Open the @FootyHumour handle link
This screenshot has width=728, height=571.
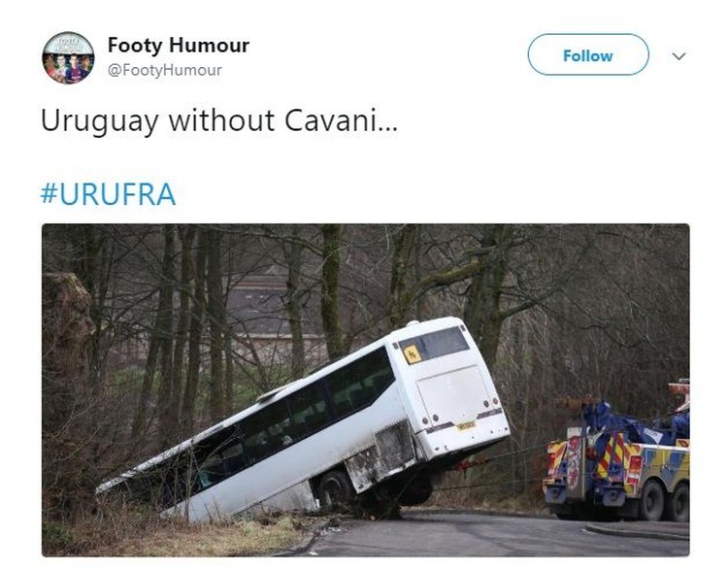[165, 71]
